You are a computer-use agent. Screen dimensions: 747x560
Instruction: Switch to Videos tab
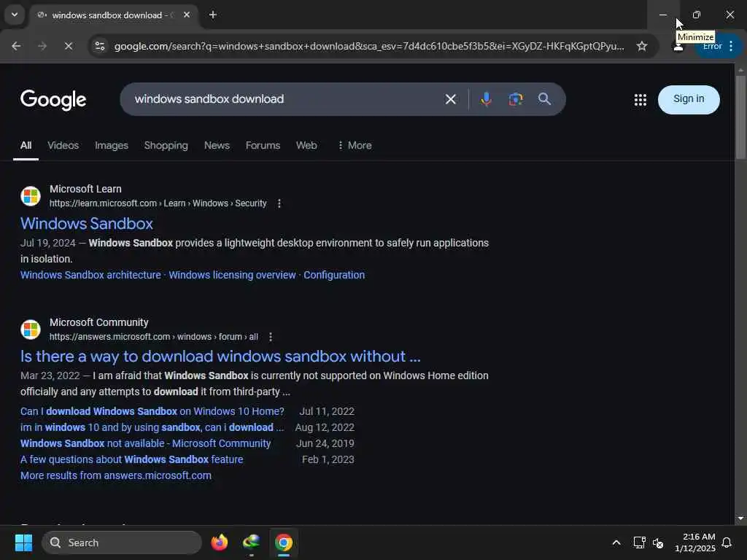click(63, 146)
